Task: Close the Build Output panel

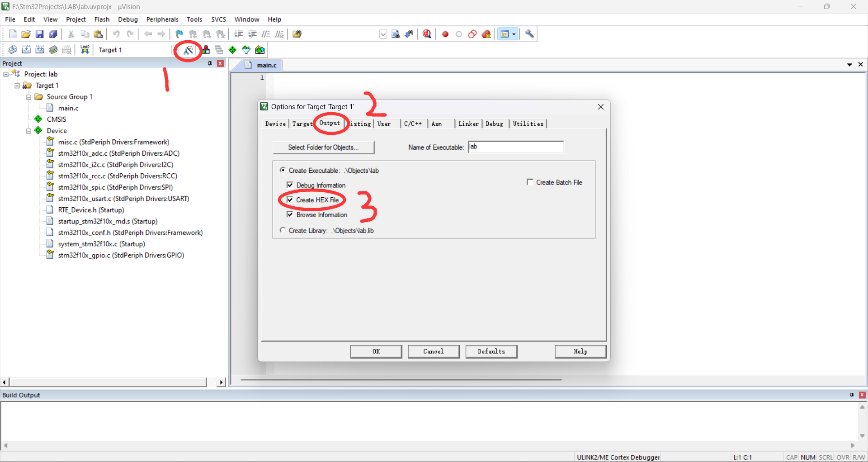Action: (x=862, y=395)
